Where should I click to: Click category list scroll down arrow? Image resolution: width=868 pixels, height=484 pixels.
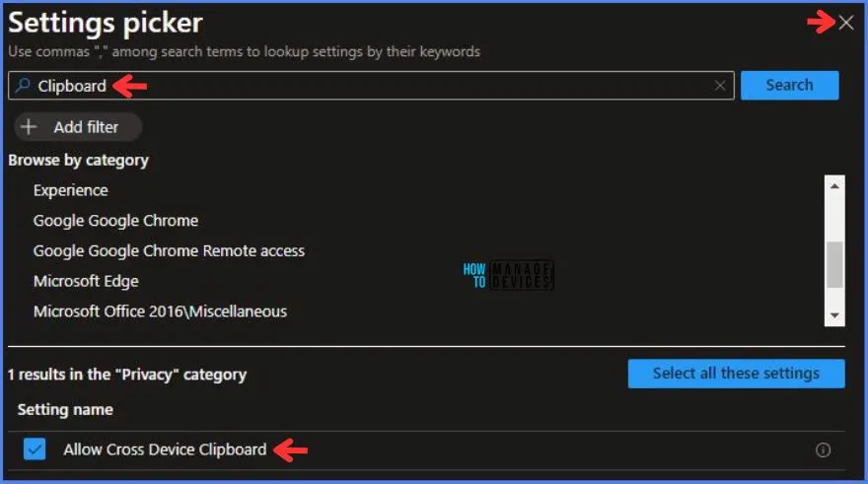tap(834, 315)
